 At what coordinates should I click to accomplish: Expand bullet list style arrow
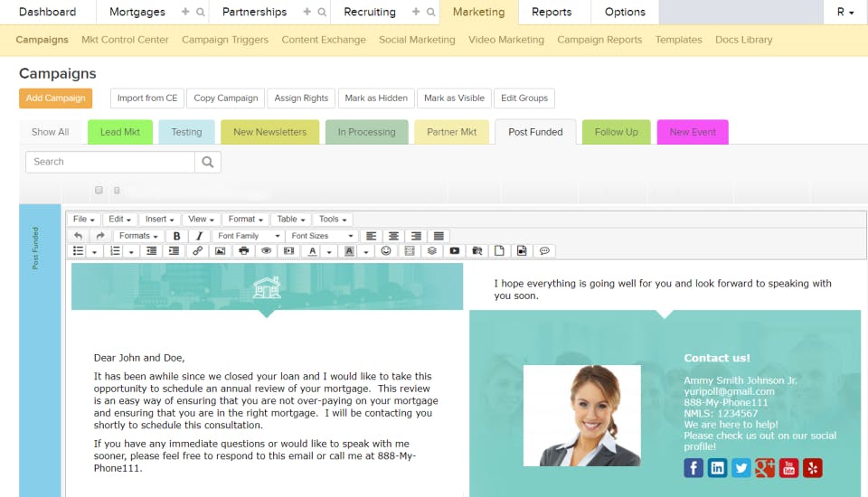coord(95,251)
